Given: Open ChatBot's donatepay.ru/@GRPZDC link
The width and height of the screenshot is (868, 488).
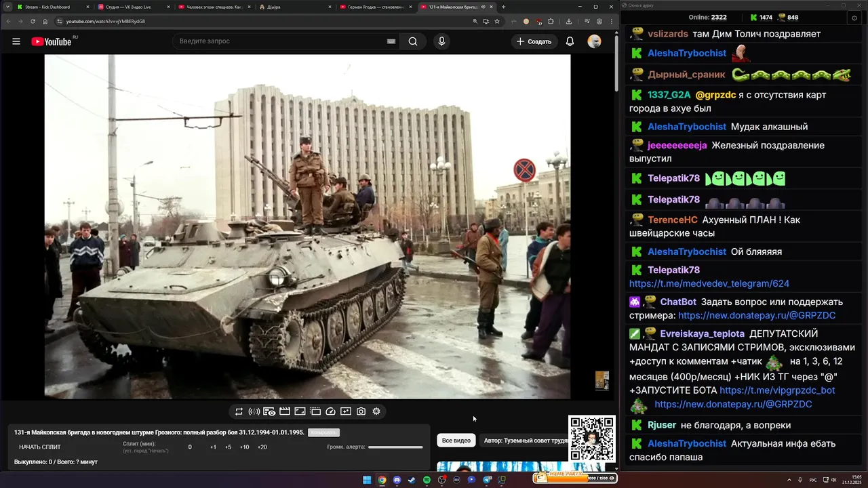Looking at the screenshot, I should pos(757,315).
